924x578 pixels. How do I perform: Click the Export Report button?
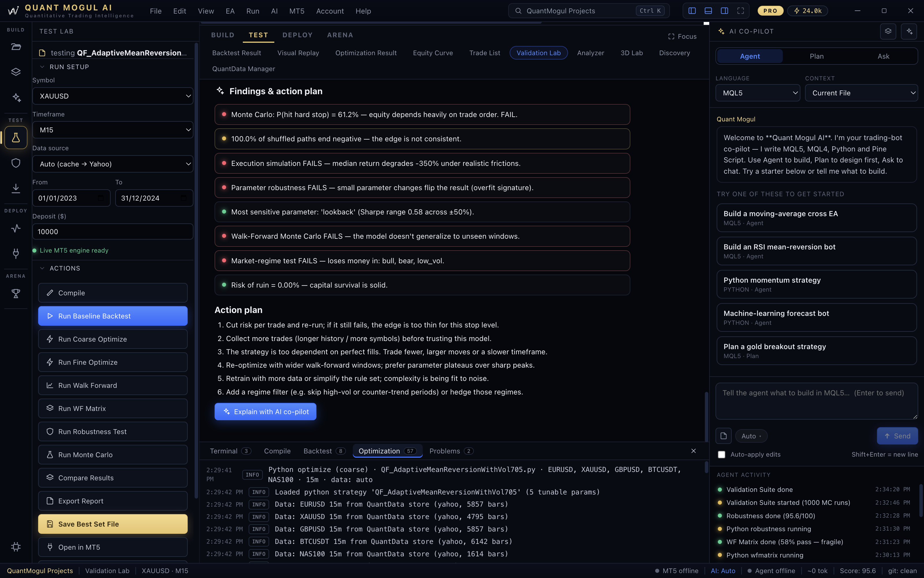pos(113,501)
